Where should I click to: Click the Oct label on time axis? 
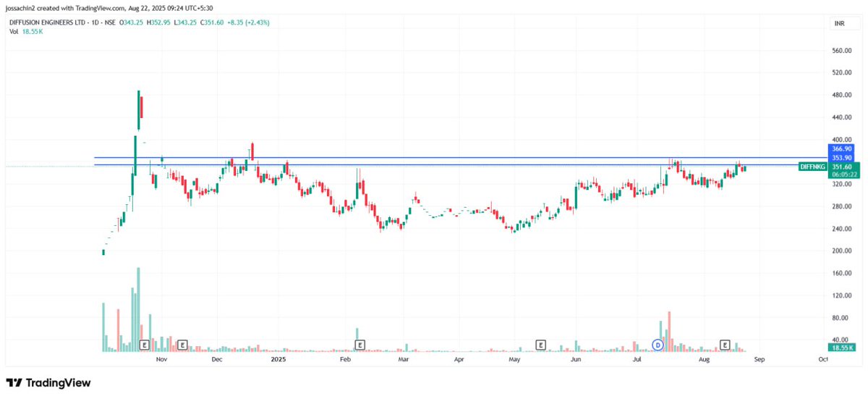[823, 358]
